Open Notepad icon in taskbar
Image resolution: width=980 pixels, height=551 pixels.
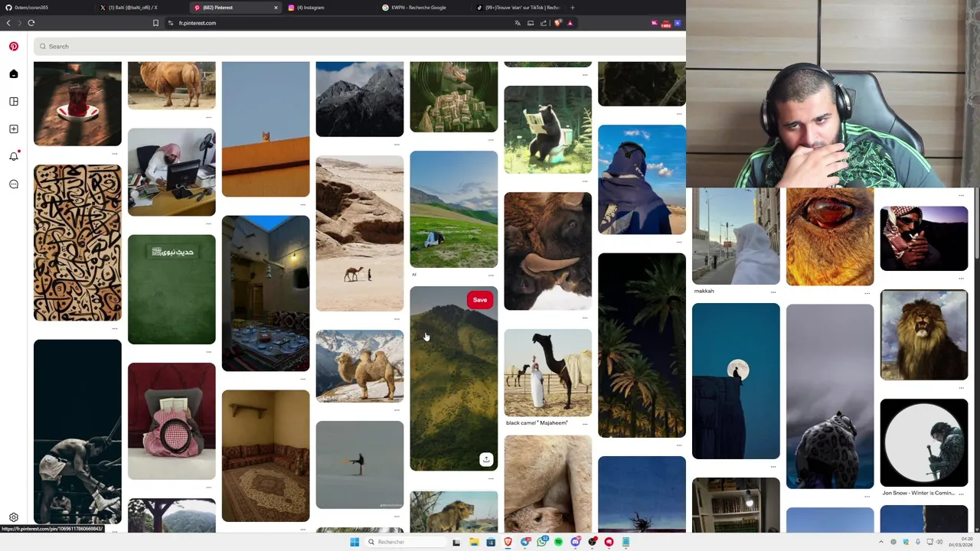pos(626,542)
